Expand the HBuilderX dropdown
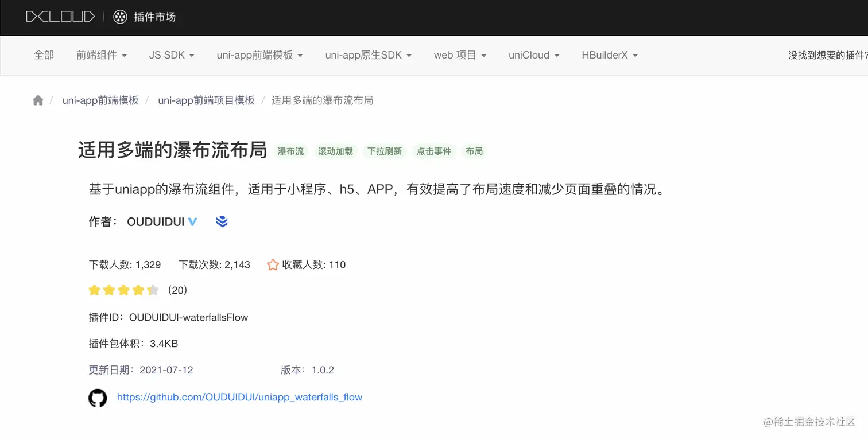 click(x=610, y=55)
